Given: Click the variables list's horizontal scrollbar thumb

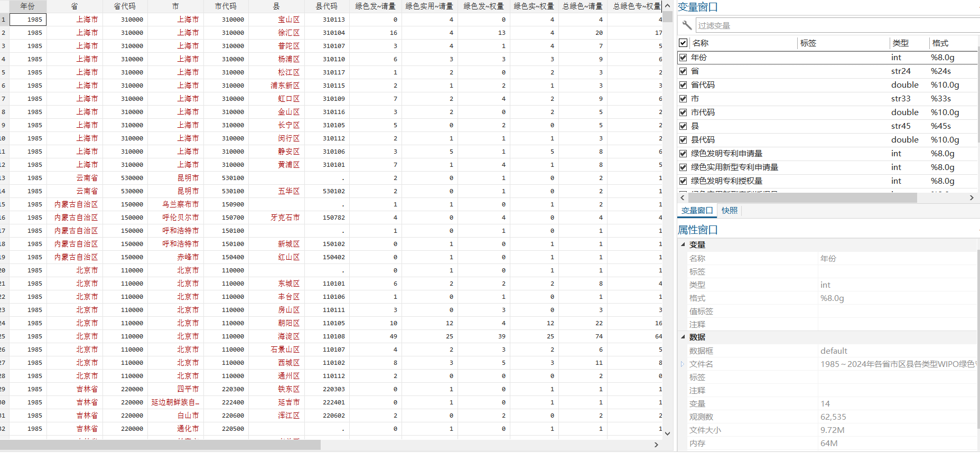Looking at the screenshot, I should pos(802,197).
